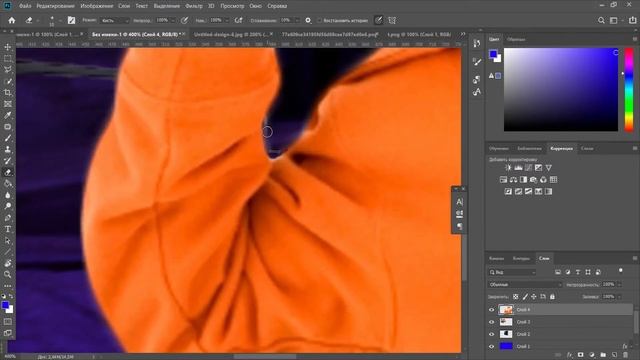Turn layer filtering on or off

[x=620, y=271]
